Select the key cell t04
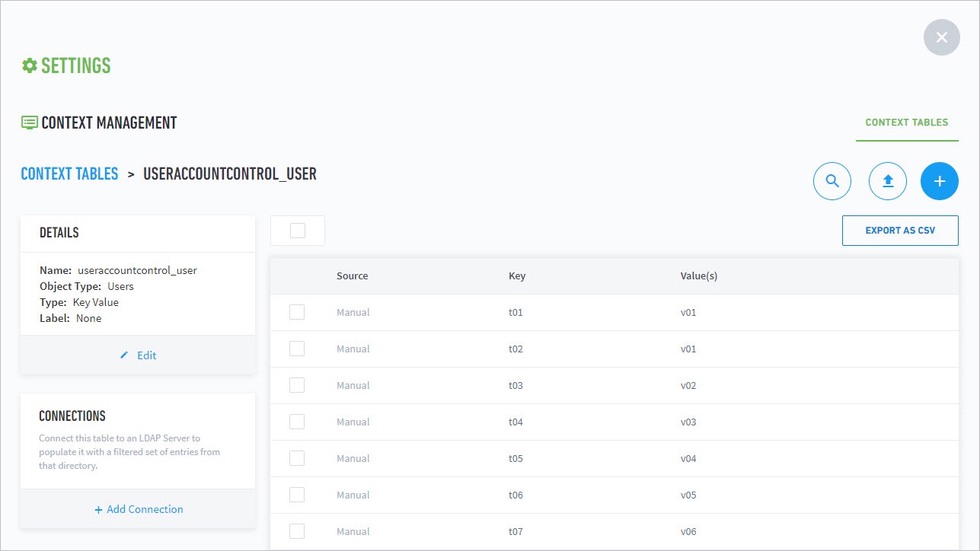980x551 pixels. 516,422
